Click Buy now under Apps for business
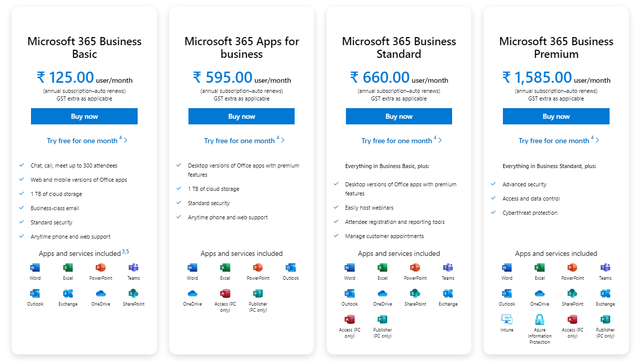The height and width of the screenshot is (364, 637). click(241, 116)
